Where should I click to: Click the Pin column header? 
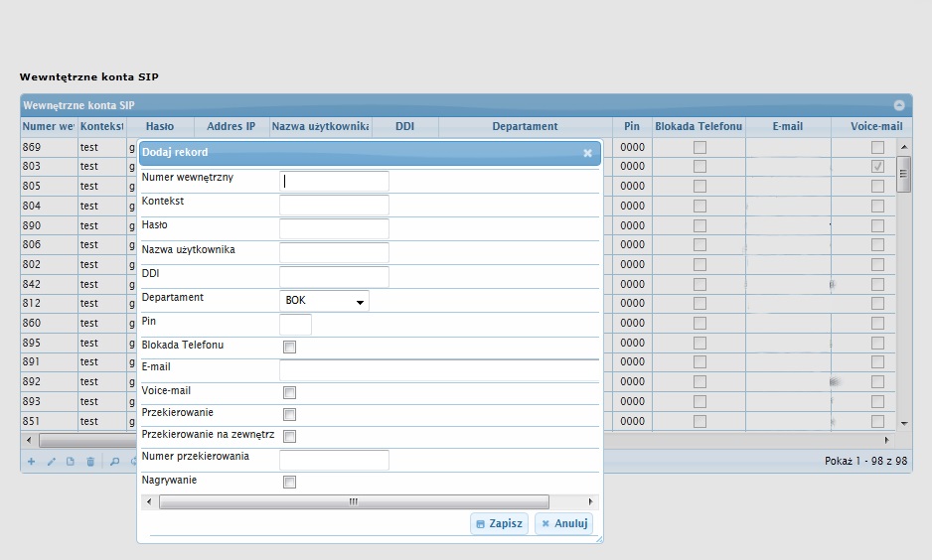632,126
